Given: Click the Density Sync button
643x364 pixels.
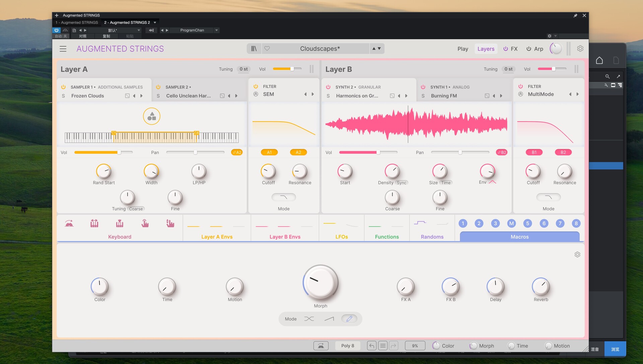Looking at the screenshot, I should [401, 183].
